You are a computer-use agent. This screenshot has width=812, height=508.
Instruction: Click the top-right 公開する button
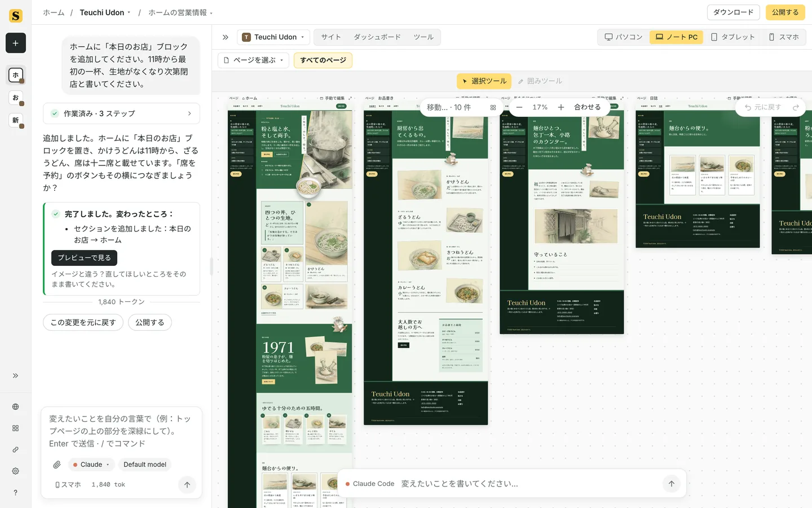(785, 12)
